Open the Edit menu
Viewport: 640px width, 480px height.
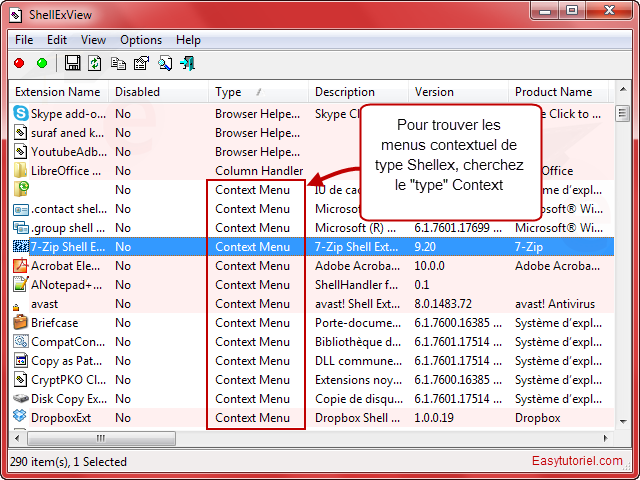tap(57, 40)
